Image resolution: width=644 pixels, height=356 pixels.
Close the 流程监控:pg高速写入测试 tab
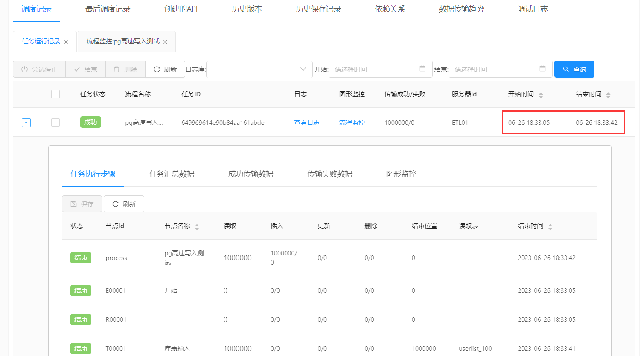[x=165, y=42]
